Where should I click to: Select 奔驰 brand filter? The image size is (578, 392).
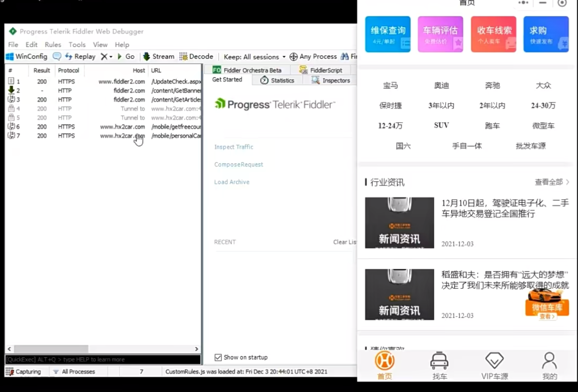[492, 85]
